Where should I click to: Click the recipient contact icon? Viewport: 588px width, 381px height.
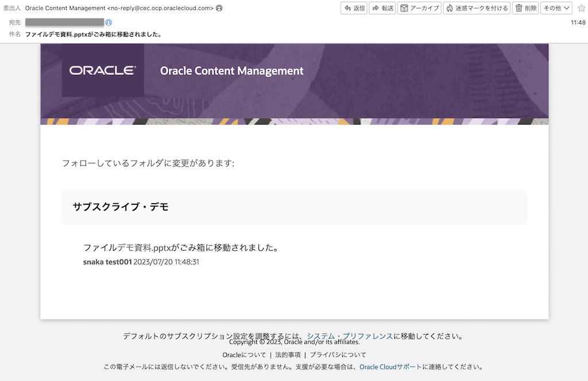click(109, 22)
